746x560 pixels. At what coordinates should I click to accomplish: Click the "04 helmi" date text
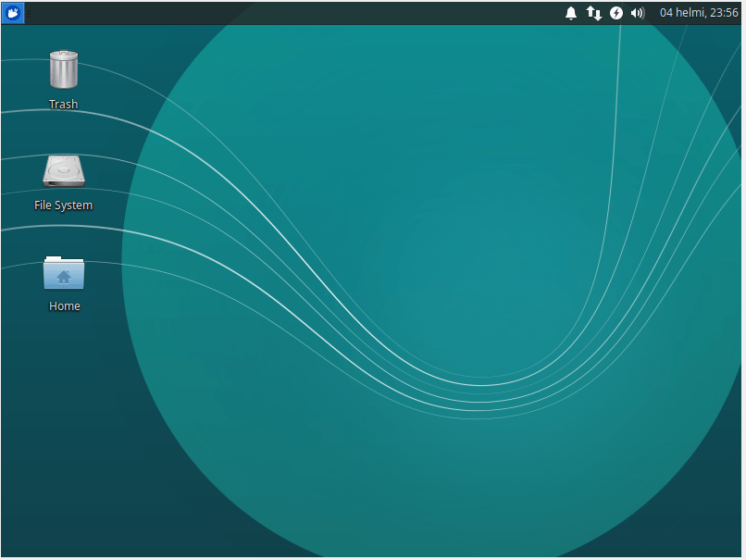tap(680, 13)
